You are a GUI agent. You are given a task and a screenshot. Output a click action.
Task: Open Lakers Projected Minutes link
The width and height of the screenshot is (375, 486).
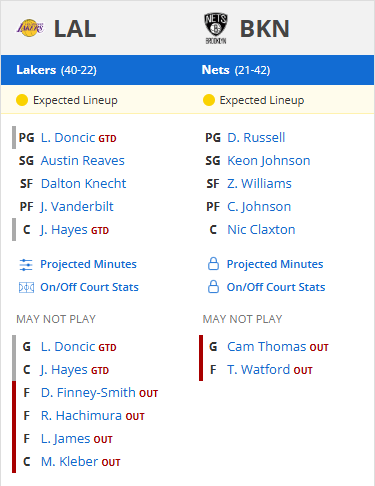tap(88, 264)
